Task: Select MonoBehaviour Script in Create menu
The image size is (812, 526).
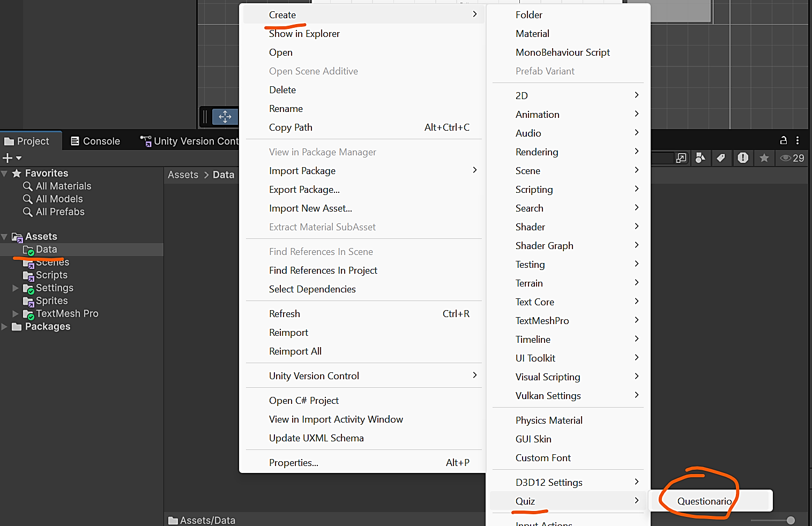Action: click(562, 52)
